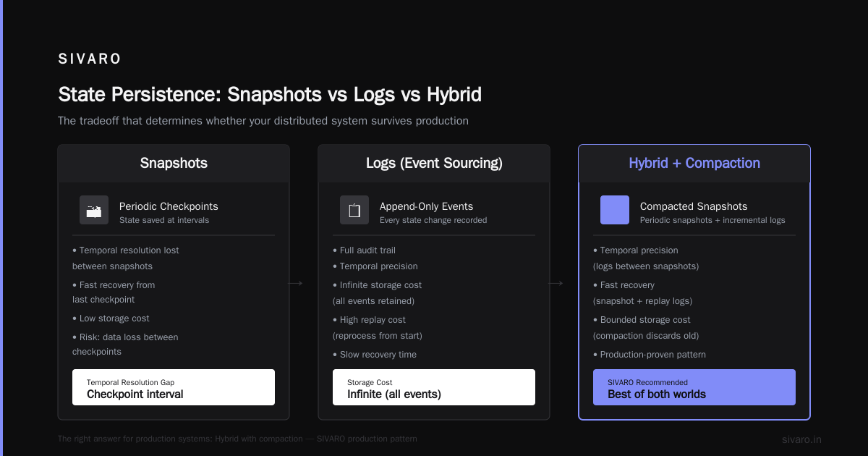Click the Best of both worlds box
This screenshot has width=868, height=456.
pyautogui.click(x=694, y=387)
